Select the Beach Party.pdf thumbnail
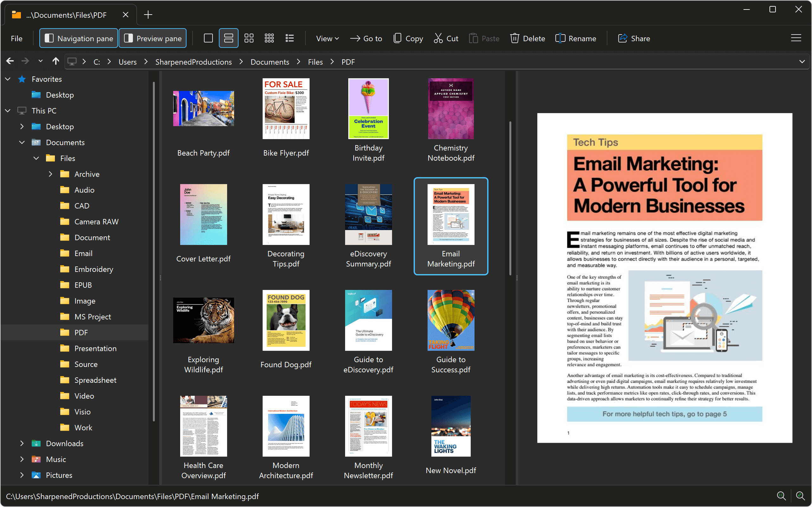Image resolution: width=812 pixels, height=507 pixels. (203, 108)
